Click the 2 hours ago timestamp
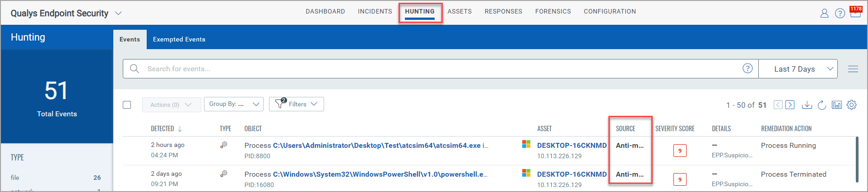The height and width of the screenshot is (192, 868). [x=167, y=145]
